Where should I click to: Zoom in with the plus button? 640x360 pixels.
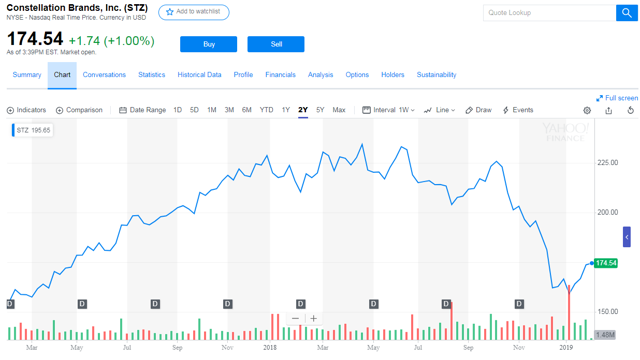click(313, 318)
